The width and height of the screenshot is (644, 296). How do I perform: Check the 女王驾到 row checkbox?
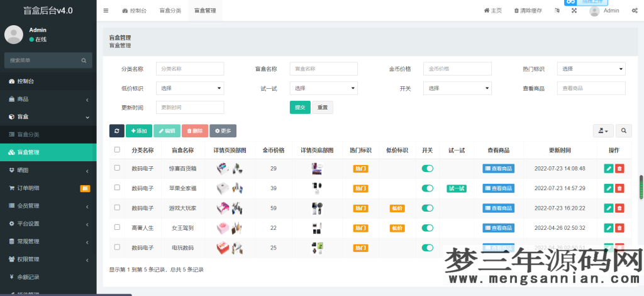[117, 227]
